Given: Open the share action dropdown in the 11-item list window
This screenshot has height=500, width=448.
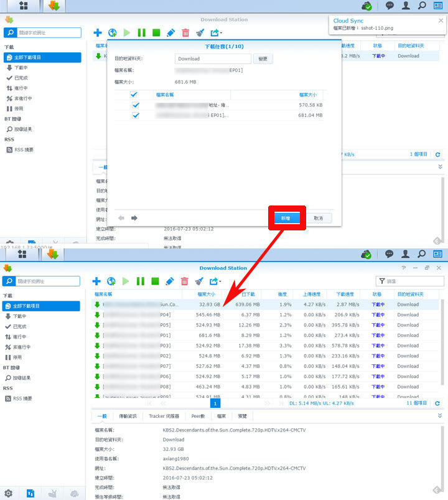Looking at the screenshot, I should click(x=215, y=281).
